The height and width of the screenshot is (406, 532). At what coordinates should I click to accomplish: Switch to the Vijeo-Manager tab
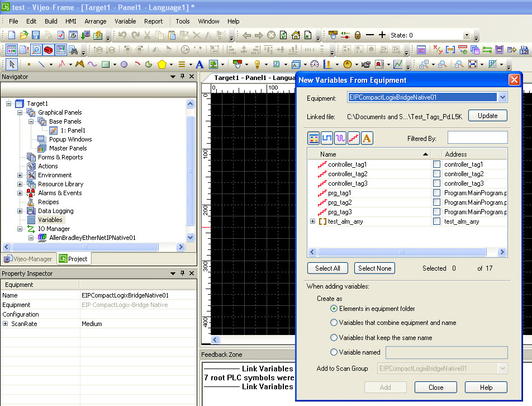click(28, 259)
